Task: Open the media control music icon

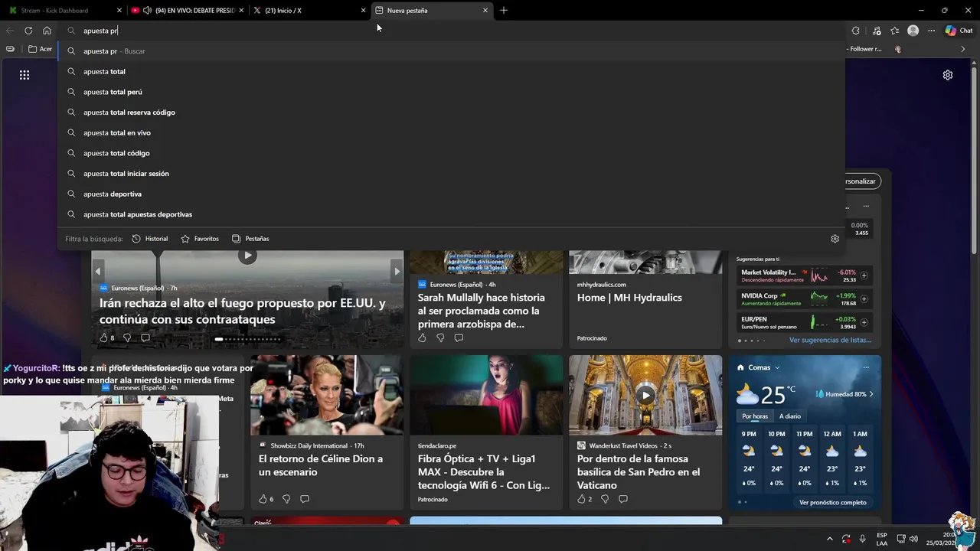Action: 877,31
